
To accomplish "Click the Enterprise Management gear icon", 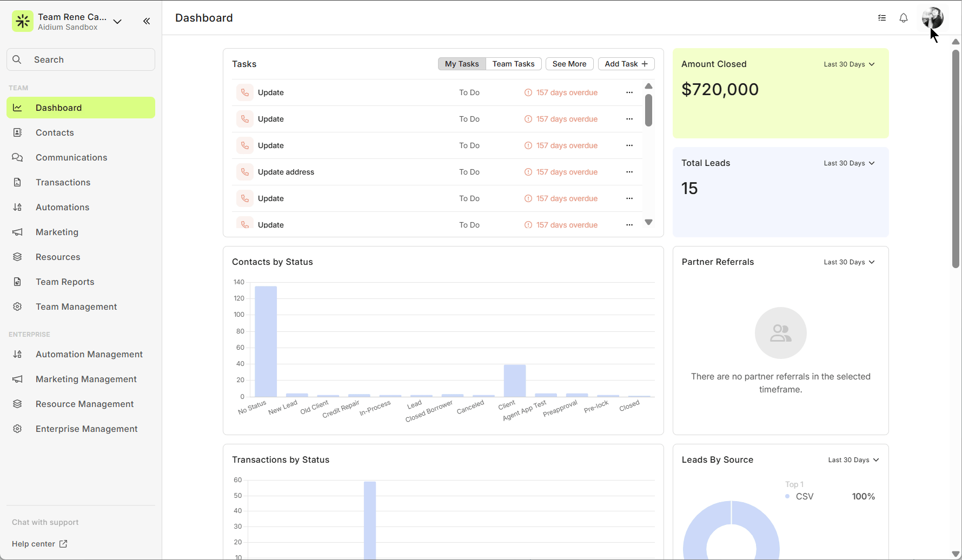I will [x=17, y=429].
